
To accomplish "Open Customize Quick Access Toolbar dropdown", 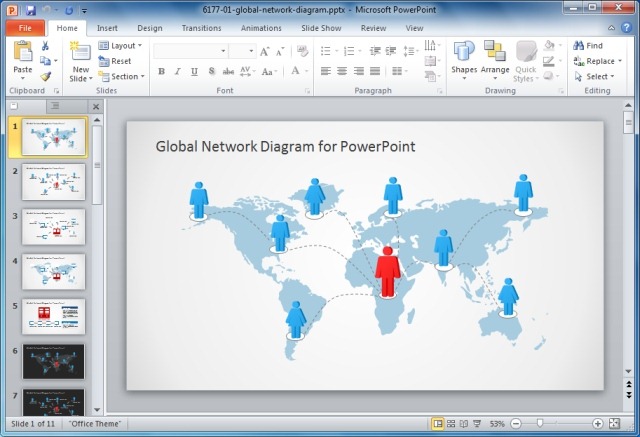I will coord(84,11).
